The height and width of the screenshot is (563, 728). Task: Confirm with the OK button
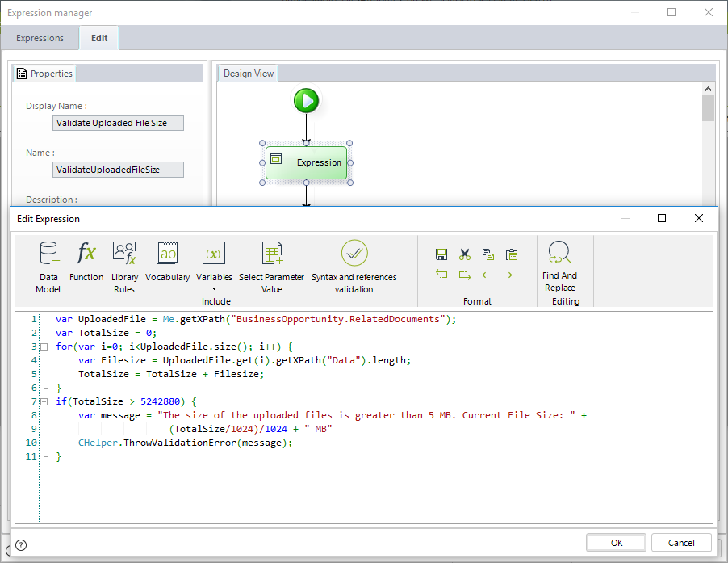(616, 543)
